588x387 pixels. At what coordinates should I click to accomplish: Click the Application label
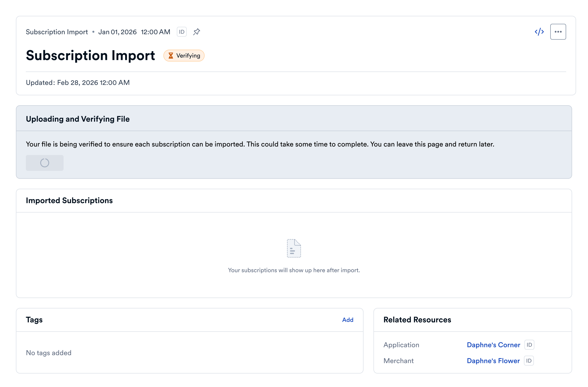(x=401, y=345)
